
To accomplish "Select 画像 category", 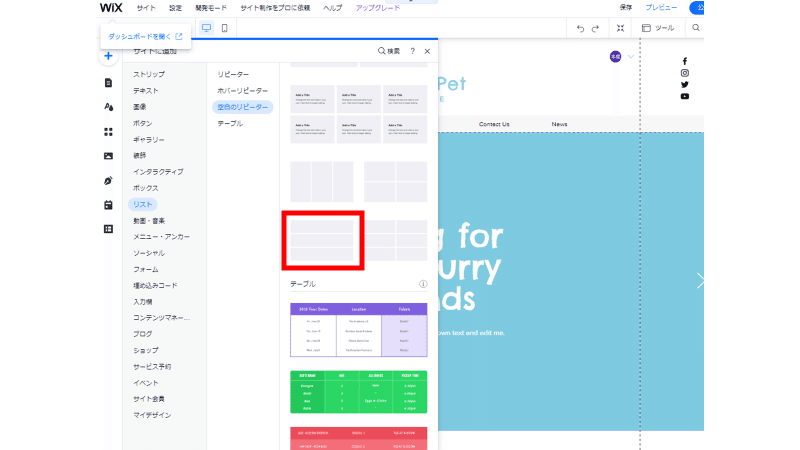I will pyautogui.click(x=140, y=107).
